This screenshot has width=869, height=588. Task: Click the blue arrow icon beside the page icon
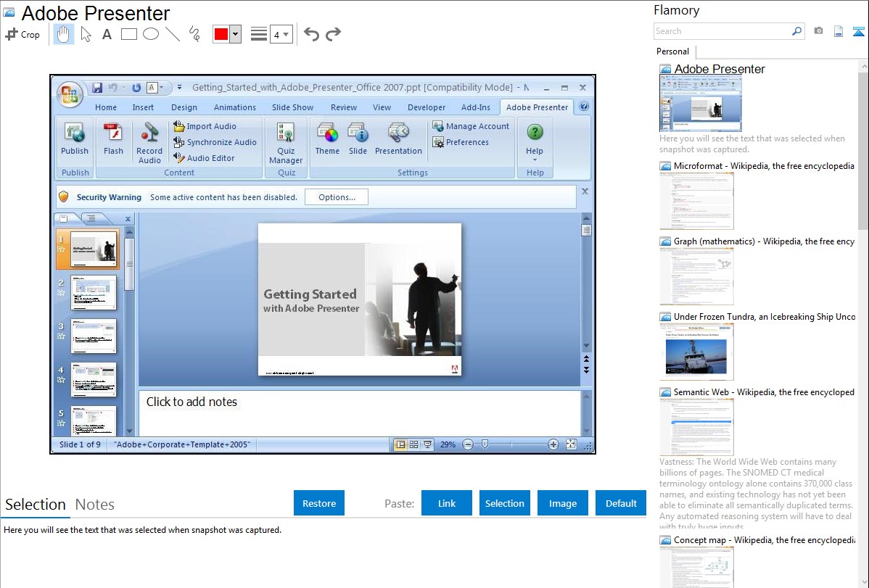click(858, 31)
